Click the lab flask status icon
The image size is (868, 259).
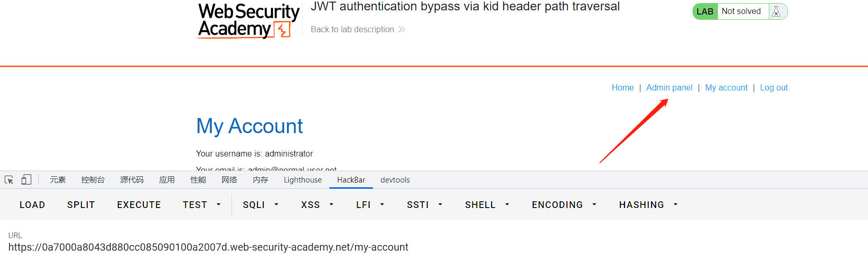point(776,11)
